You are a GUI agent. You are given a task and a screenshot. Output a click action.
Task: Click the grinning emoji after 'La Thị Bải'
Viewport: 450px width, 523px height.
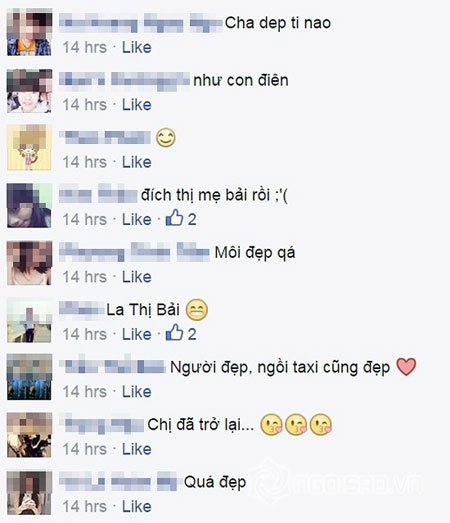click(x=196, y=310)
